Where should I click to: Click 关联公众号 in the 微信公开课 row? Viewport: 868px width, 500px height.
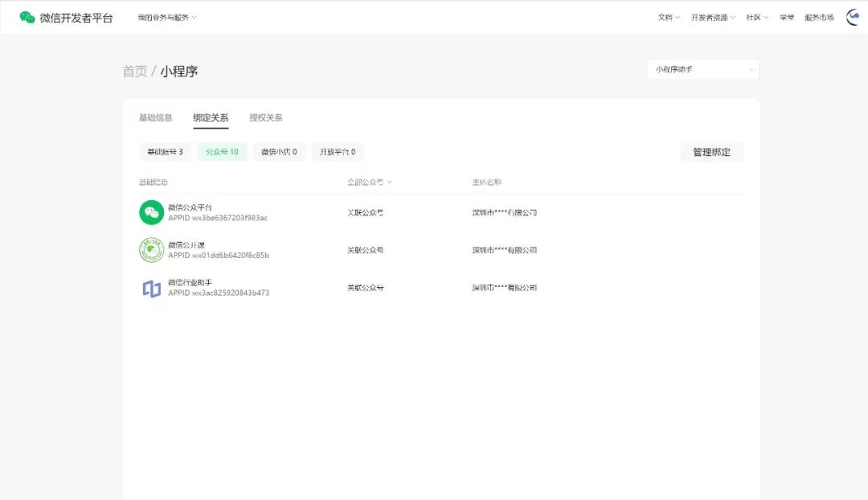[x=366, y=250]
